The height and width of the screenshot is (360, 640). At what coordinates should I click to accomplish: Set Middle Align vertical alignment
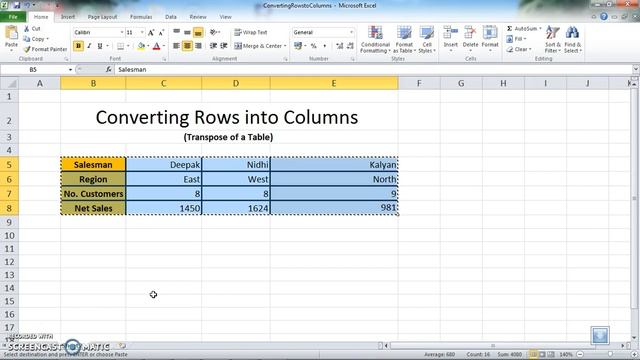pos(187,32)
